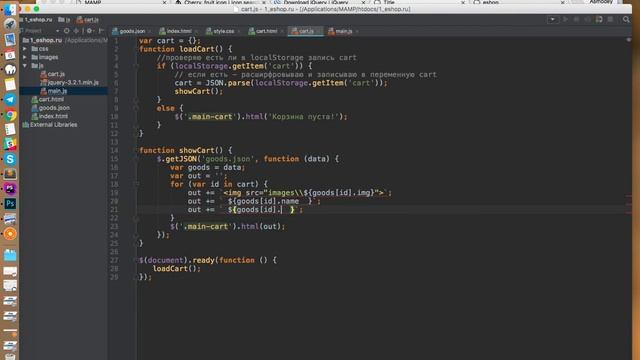Click the Search Everywhere magnifier icon
Image resolution: width=640 pixels, height=360 pixels.
[626, 19]
